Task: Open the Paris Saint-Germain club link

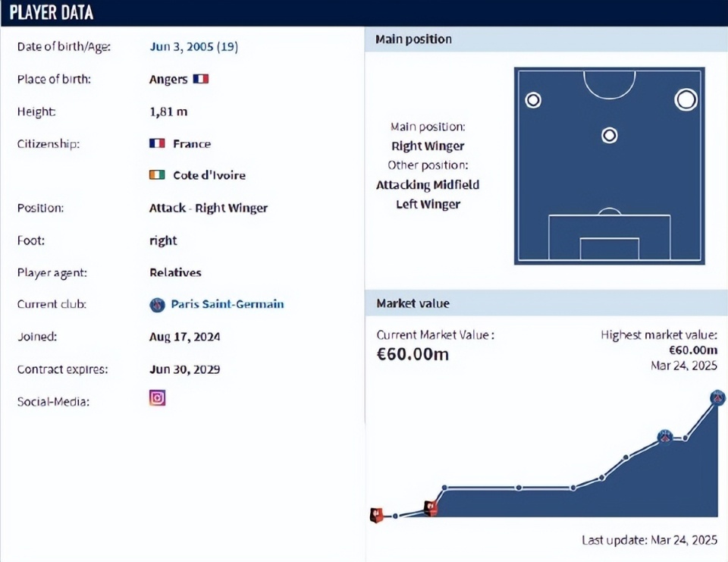Action: [227, 304]
